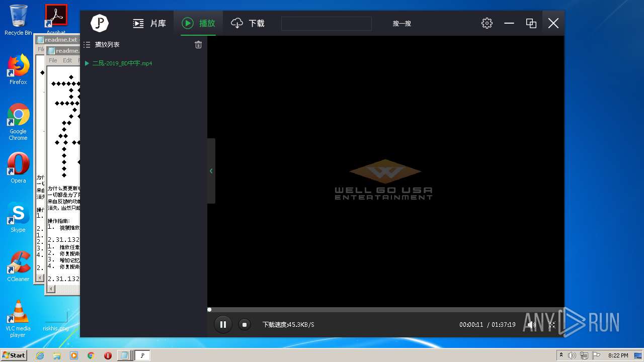This screenshot has height=362, width=644.
Task: Launch Google Chrome from desktop
Action: point(18,122)
